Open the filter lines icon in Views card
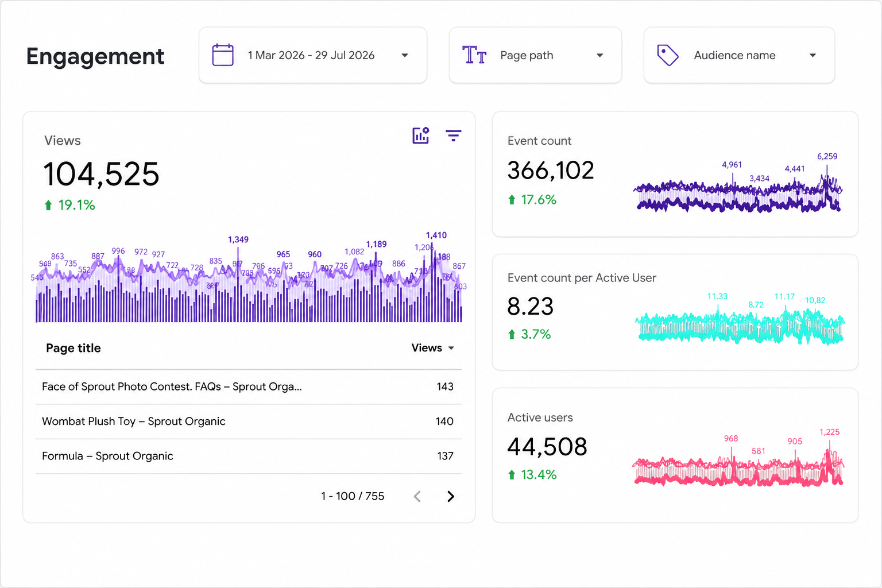This screenshot has width=882, height=588. click(x=454, y=136)
